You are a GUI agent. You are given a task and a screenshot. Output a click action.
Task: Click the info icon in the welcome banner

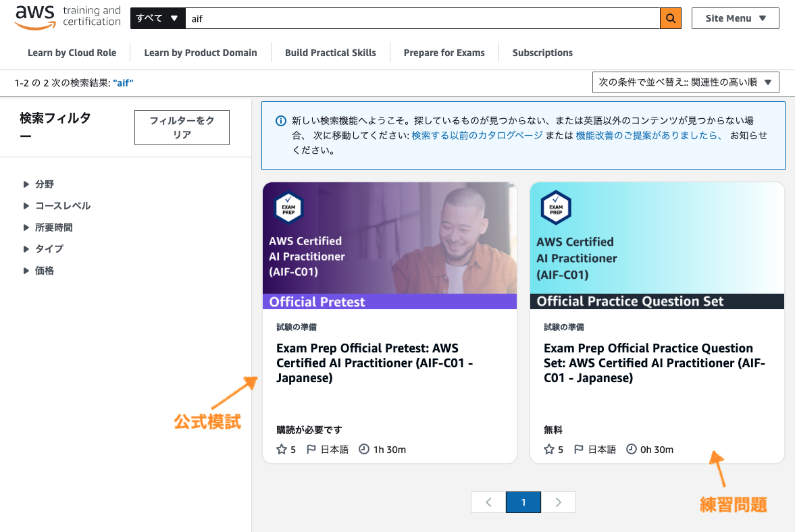[x=280, y=121]
